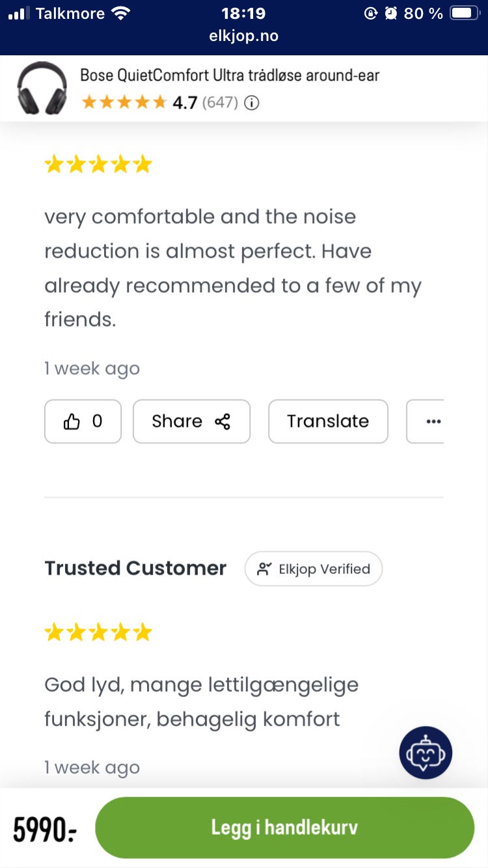This screenshot has height=868, width=488.
Task: Tap the share network icon
Action: pyautogui.click(x=223, y=422)
